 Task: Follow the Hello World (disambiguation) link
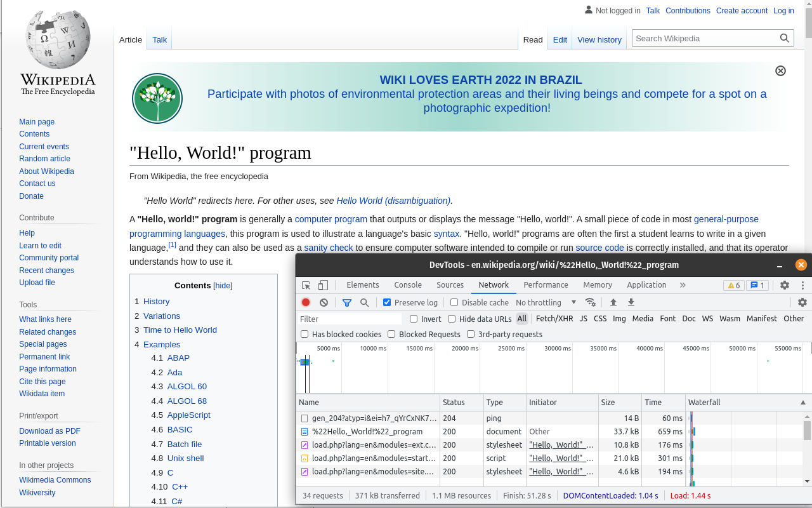point(394,201)
